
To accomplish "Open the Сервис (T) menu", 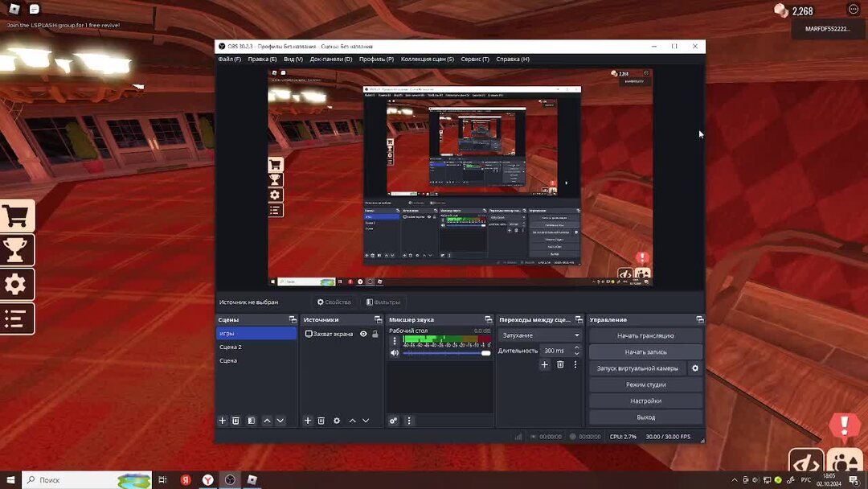I will (475, 60).
